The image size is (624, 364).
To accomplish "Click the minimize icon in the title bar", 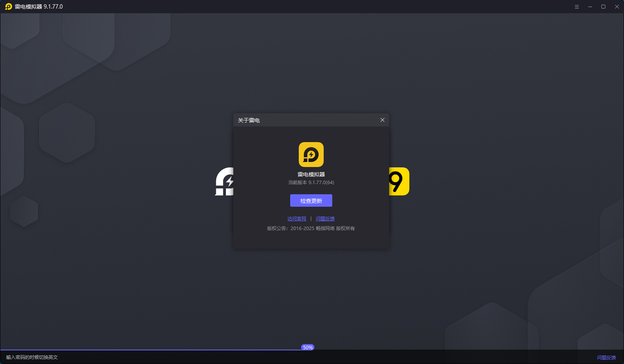I will [590, 7].
